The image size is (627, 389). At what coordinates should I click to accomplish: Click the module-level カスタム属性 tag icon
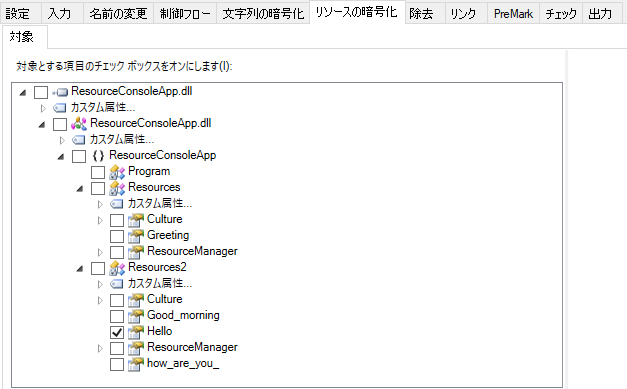tap(78, 140)
